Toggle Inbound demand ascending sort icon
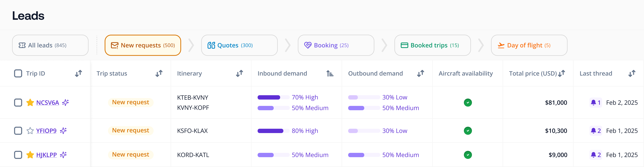Viewport: 644px width, 167px height. point(330,74)
